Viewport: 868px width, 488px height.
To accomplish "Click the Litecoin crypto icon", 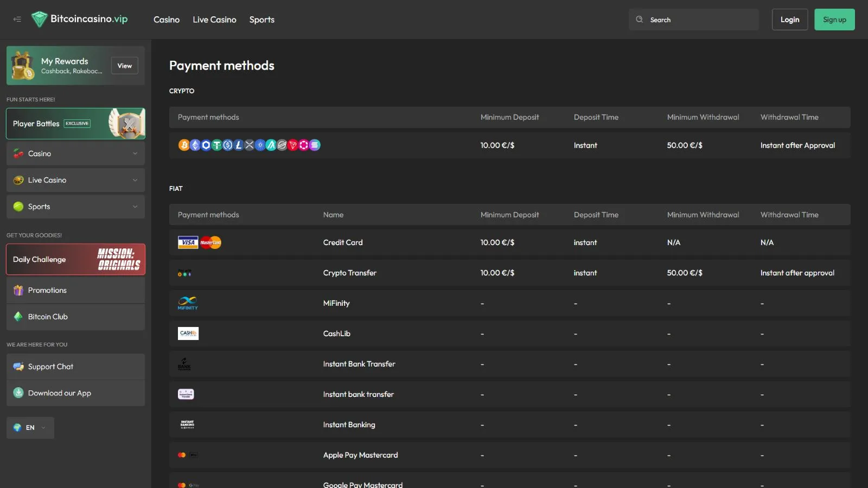I will click(238, 145).
